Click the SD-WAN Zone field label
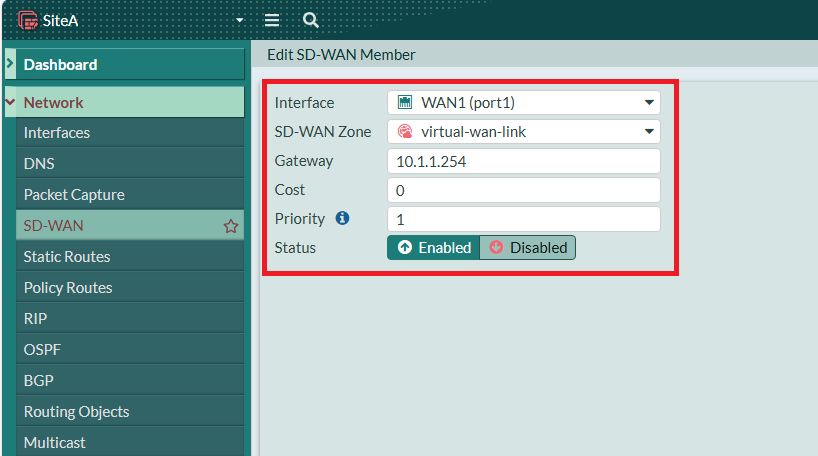The width and height of the screenshot is (818, 456). pyautogui.click(x=323, y=132)
